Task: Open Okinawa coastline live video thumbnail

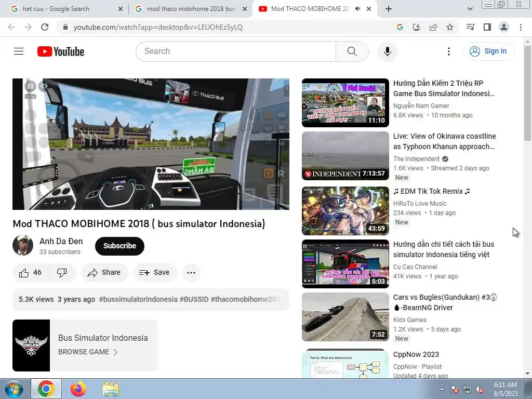Action: (345, 156)
